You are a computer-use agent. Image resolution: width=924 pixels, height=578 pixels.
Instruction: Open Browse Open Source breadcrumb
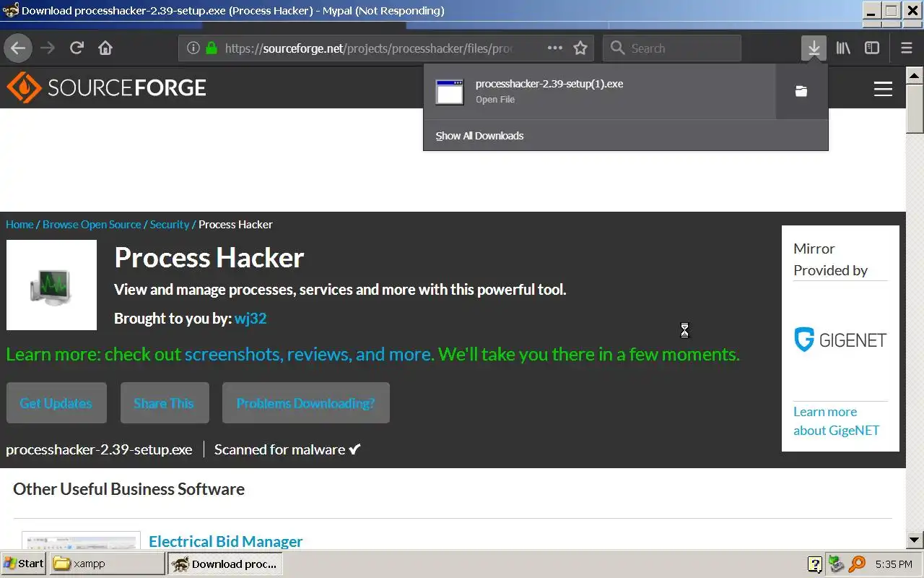pos(92,225)
